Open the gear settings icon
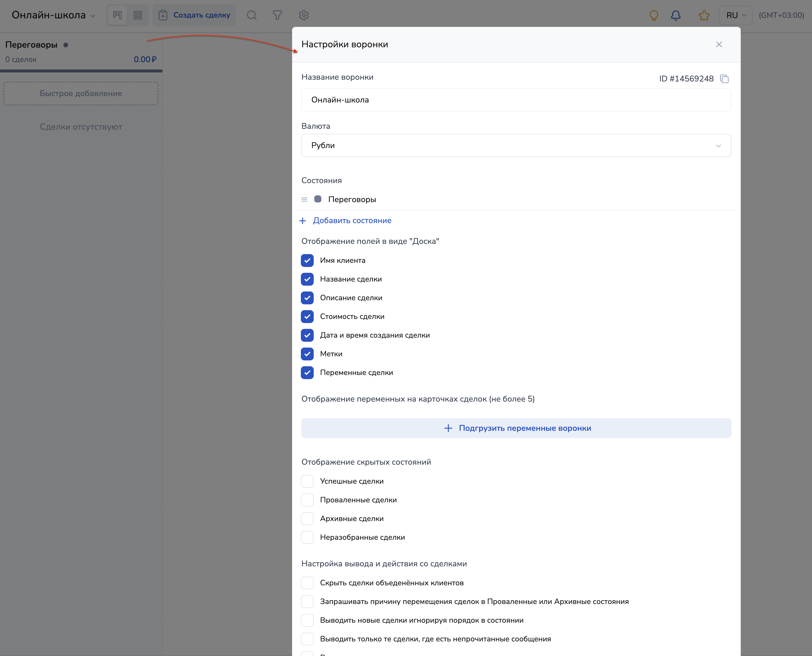 point(304,15)
